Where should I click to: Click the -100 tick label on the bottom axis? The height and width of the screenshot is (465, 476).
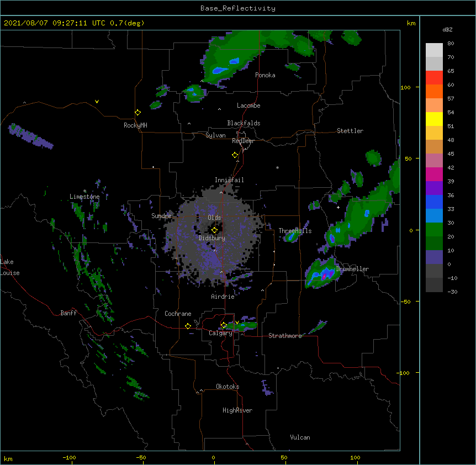pyautogui.click(x=69, y=458)
